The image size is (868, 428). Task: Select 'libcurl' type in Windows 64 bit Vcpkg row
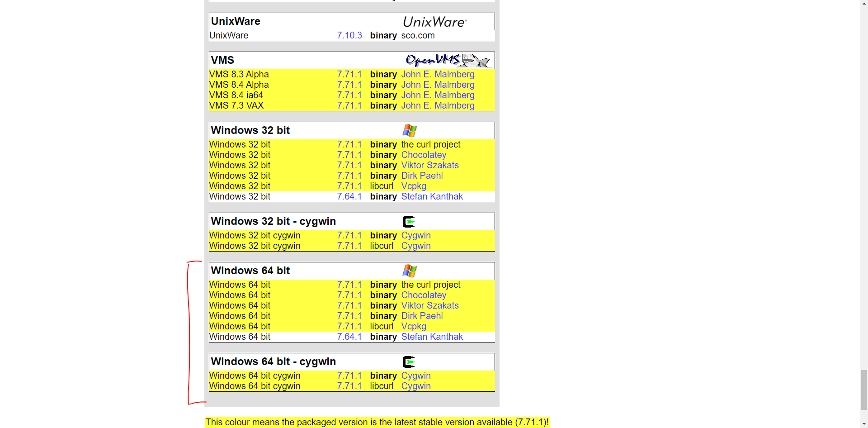382,326
